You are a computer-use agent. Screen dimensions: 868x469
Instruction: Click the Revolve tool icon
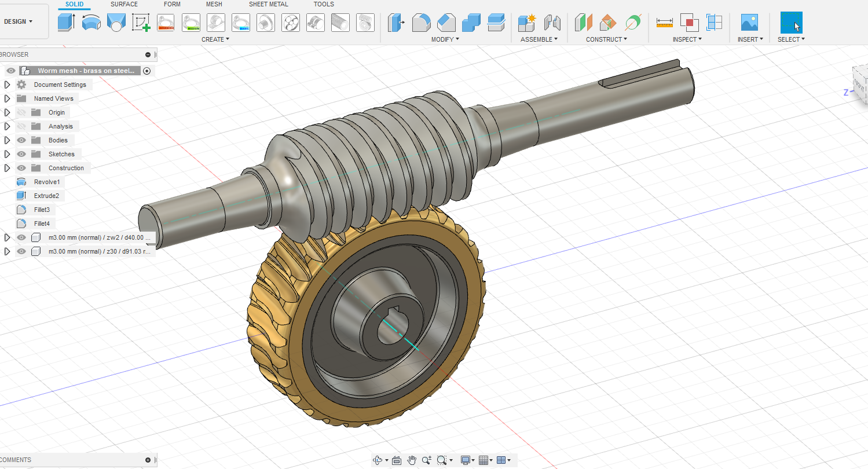(91, 23)
